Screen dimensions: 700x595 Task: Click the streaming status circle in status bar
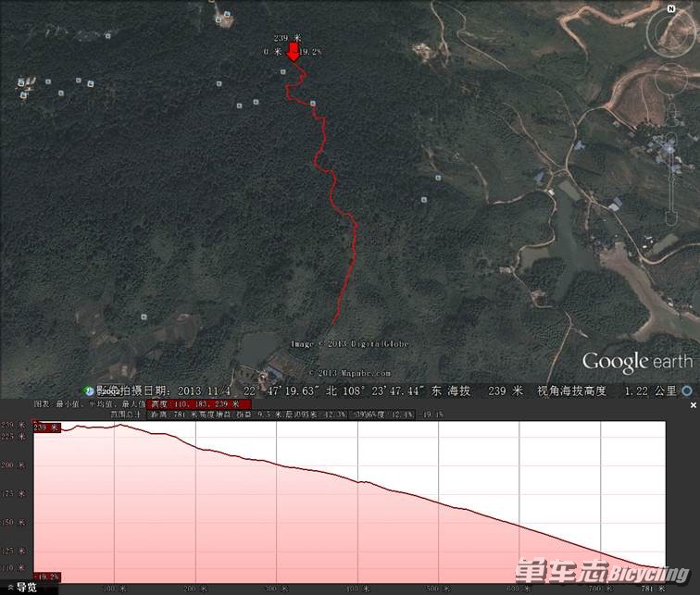(x=687, y=391)
